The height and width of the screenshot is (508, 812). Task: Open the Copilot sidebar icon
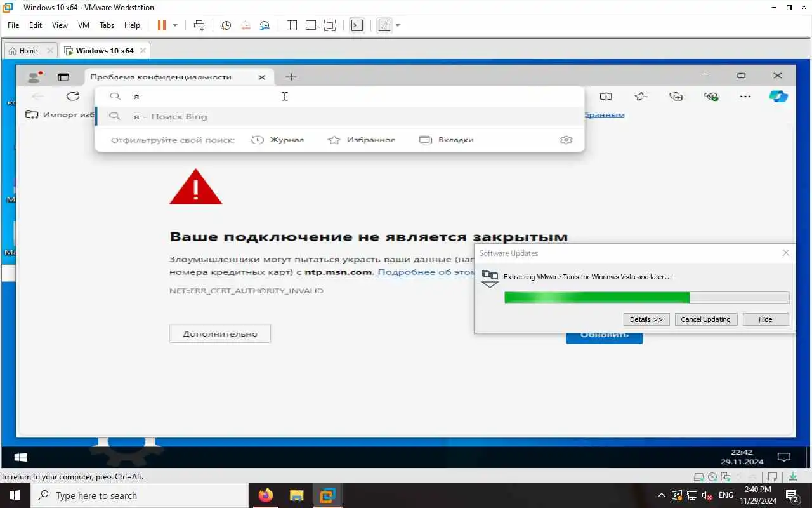778,97
